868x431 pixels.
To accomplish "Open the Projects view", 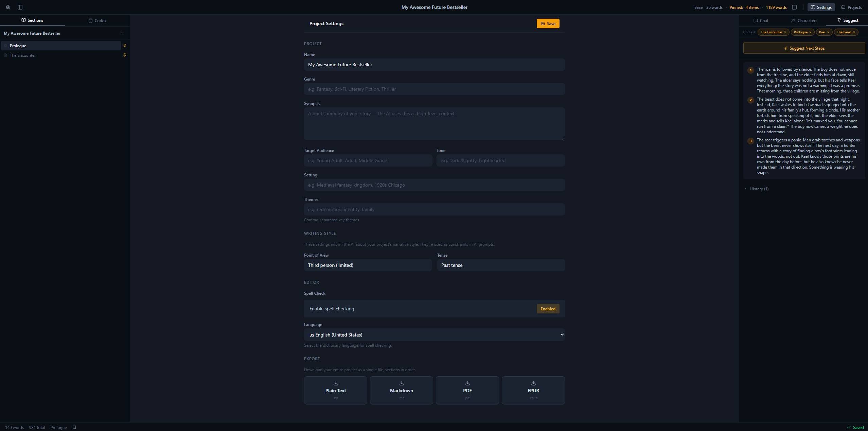I will 851,7.
